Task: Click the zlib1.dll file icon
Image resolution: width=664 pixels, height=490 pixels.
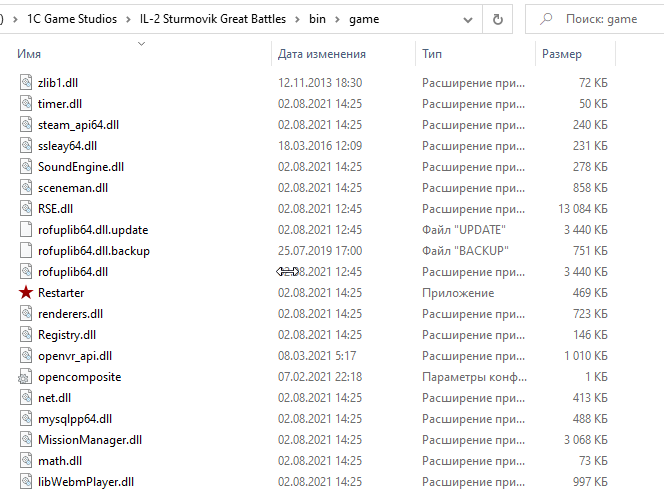Action: (x=26, y=83)
